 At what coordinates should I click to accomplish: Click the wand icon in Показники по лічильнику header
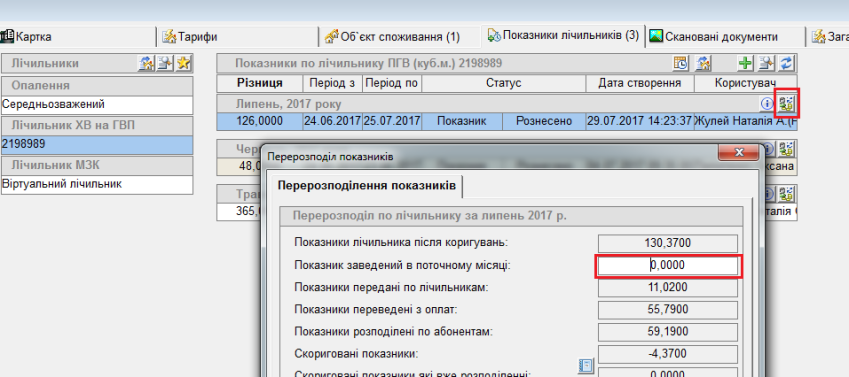[x=766, y=63]
